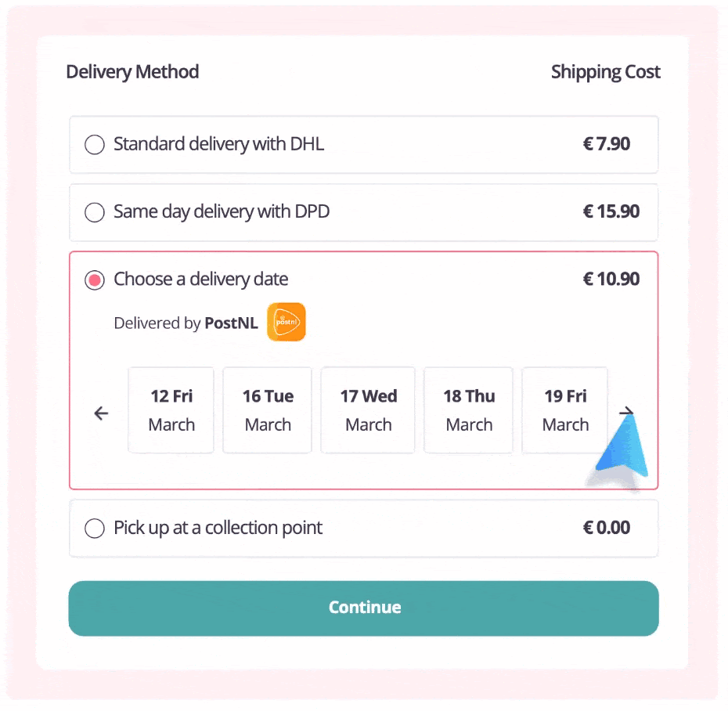The width and height of the screenshot is (728, 711).
Task: Click the € 10.90 shipping cost
Action: pos(611,280)
